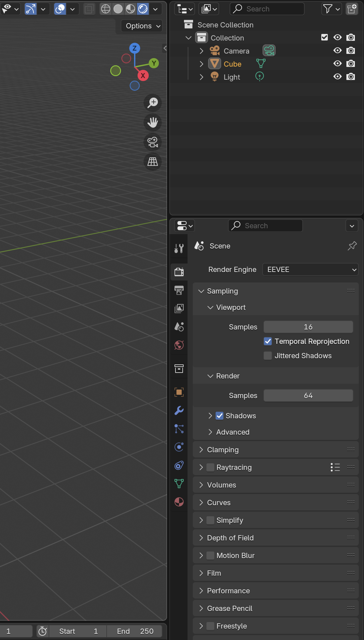Click the mesh data icon beside Cube
This screenshot has height=640, width=364.
tap(261, 64)
